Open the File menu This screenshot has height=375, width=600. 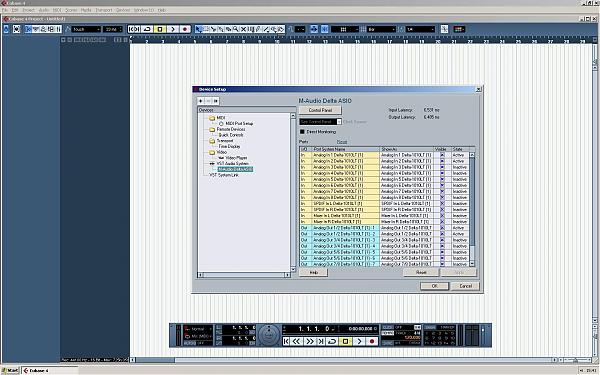(x=5, y=10)
